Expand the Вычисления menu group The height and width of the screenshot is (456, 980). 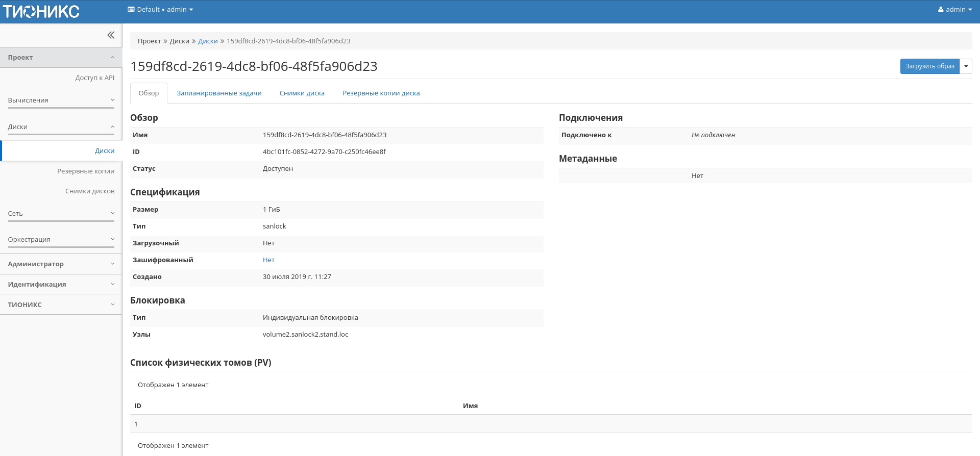tap(61, 100)
